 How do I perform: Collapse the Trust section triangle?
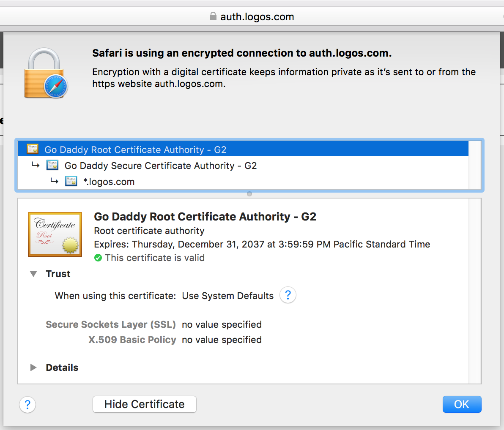pyautogui.click(x=33, y=274)
